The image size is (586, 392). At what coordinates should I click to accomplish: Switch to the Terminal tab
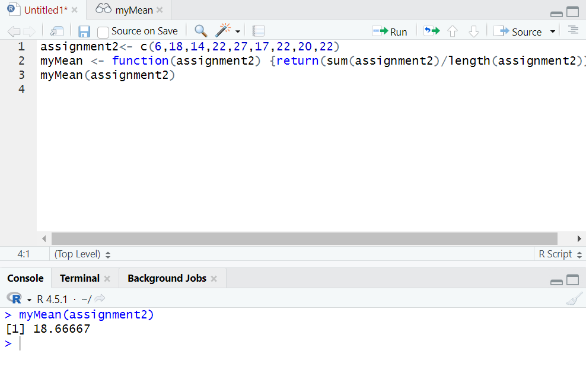click(79, 278)
